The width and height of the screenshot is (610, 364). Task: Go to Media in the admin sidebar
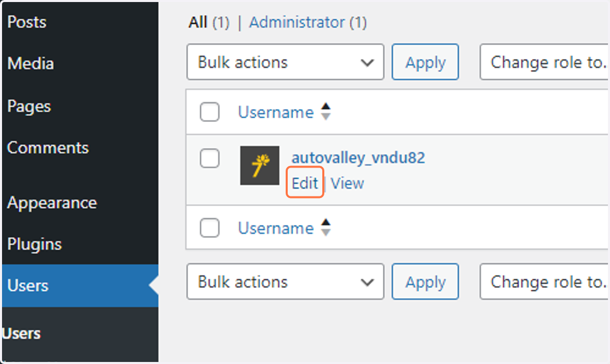tap(30, 63)
